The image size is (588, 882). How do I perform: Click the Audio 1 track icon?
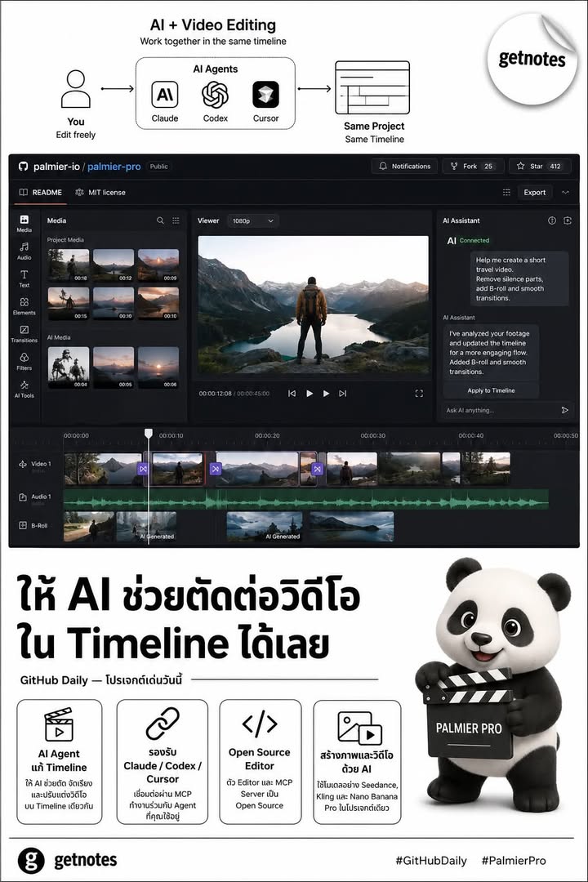[x=23, y=497]
